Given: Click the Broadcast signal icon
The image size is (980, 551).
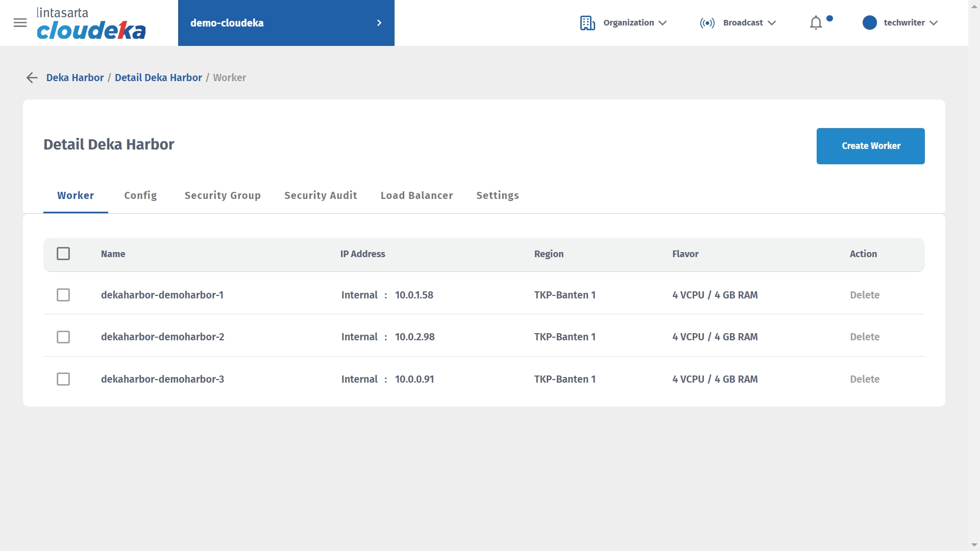Looking at the screenshot, I should pos(707,23).
